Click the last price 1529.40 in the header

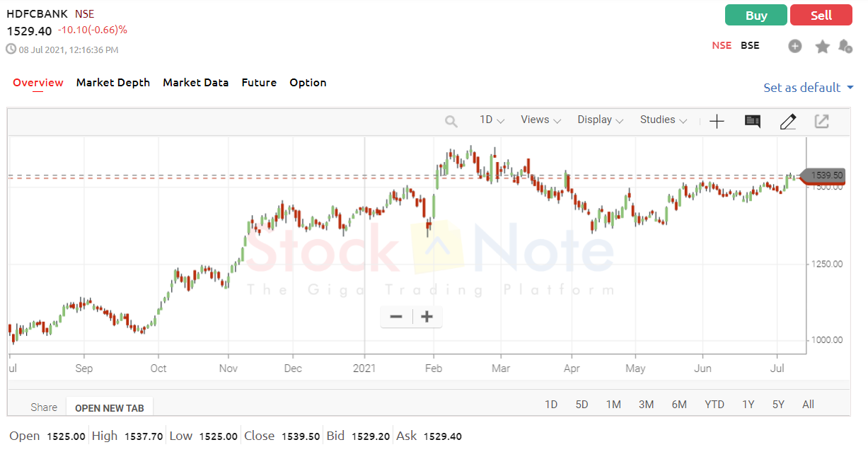pyautogui.click(x=30, y=31)
